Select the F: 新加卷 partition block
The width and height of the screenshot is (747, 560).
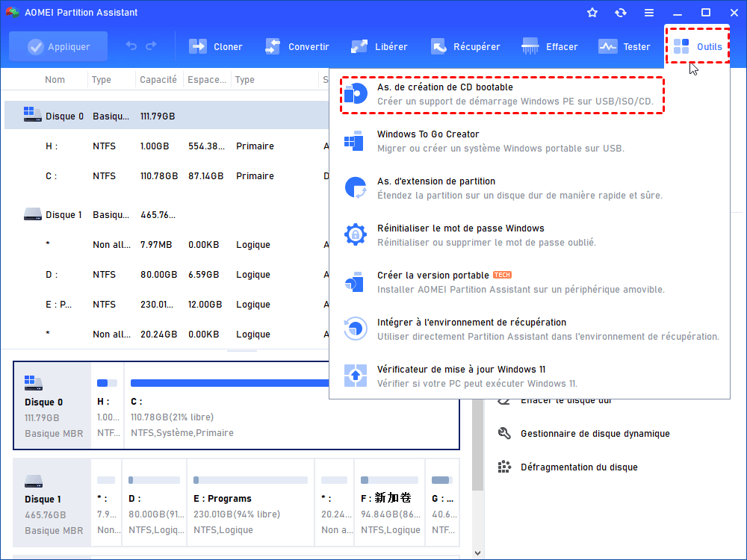click(x=390, y=503)
